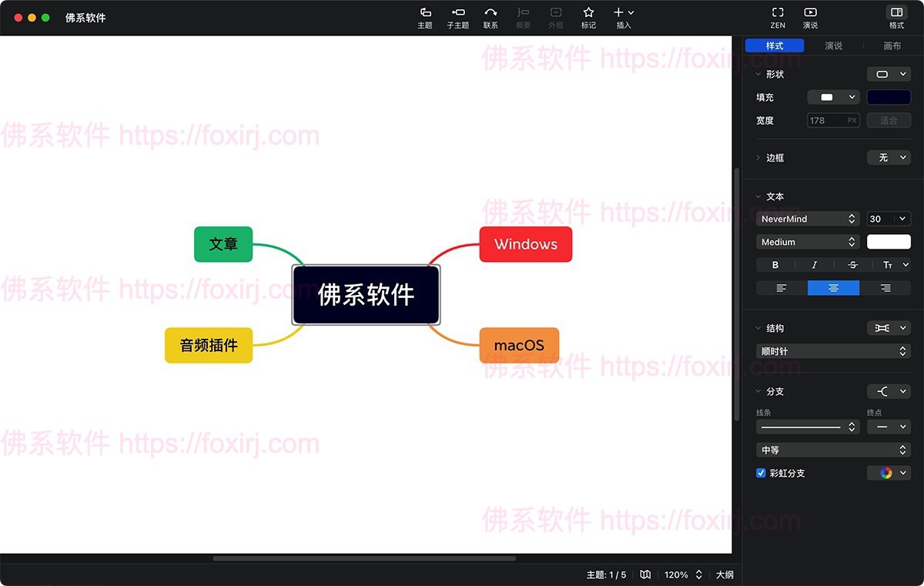Click the 大纲 outline button
Screen dimensions: 924x586
point(725,574)
